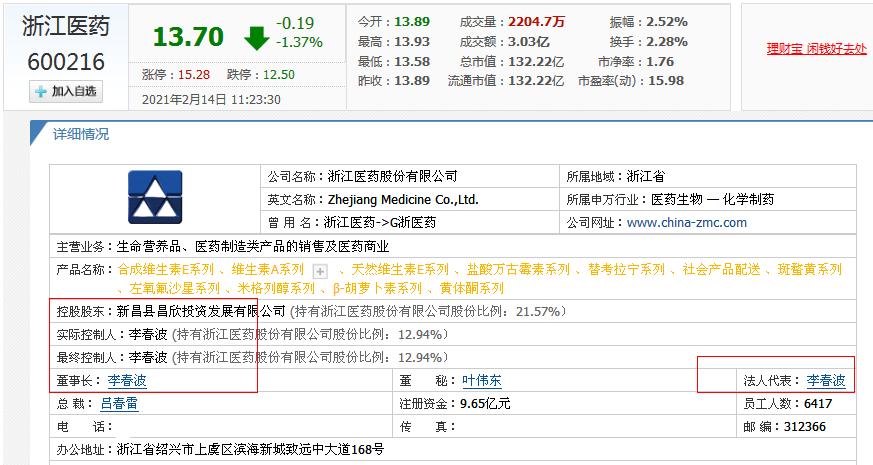Image resolution: width=873 pixels, height=465 pixels.
Task: Click the 加入自选 button
Action: coord(66,91)
